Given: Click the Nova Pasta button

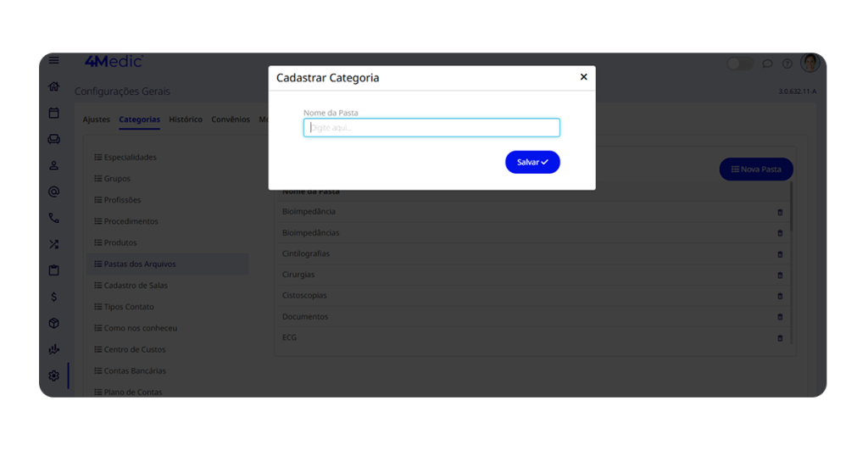Looking at the screenshot, I should tap(756, 170).
